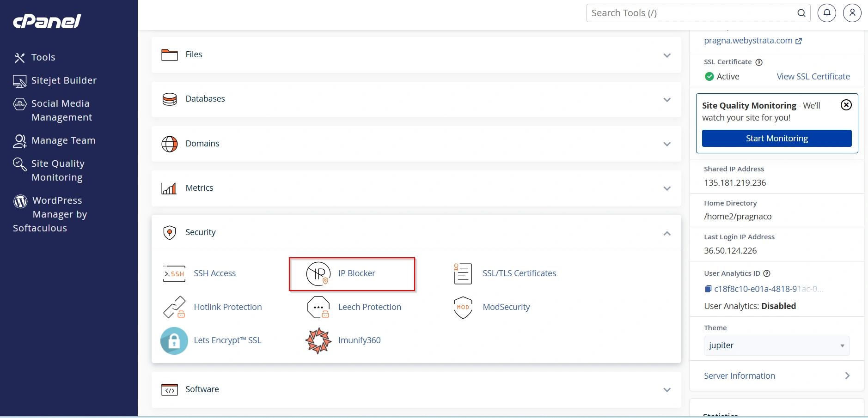
Task: Open the Theme jupiter dropdown
Action: 777,345
